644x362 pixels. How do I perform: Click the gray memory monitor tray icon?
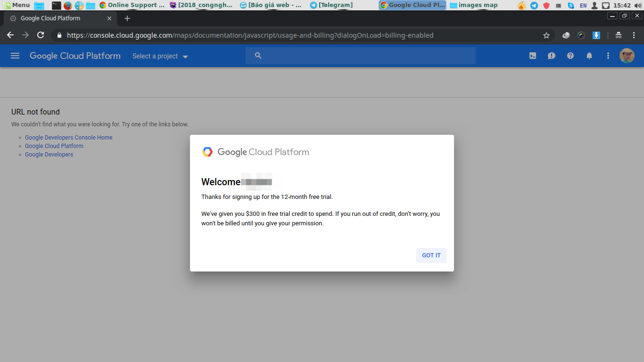click(559, 6)
